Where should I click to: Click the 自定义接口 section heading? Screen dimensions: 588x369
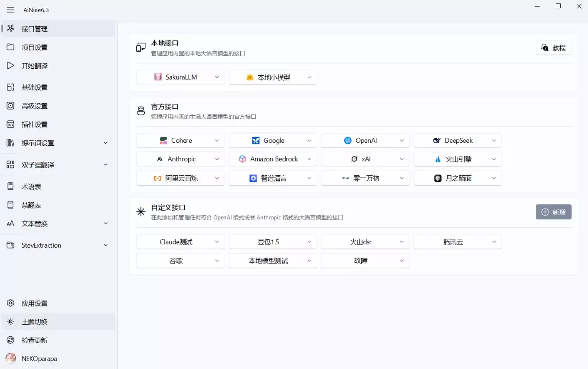coord(168,208)
